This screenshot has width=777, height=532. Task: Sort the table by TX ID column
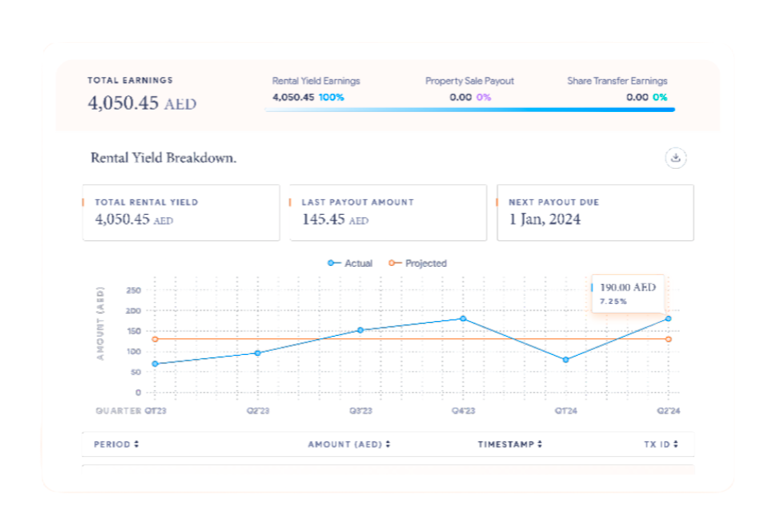661,445
